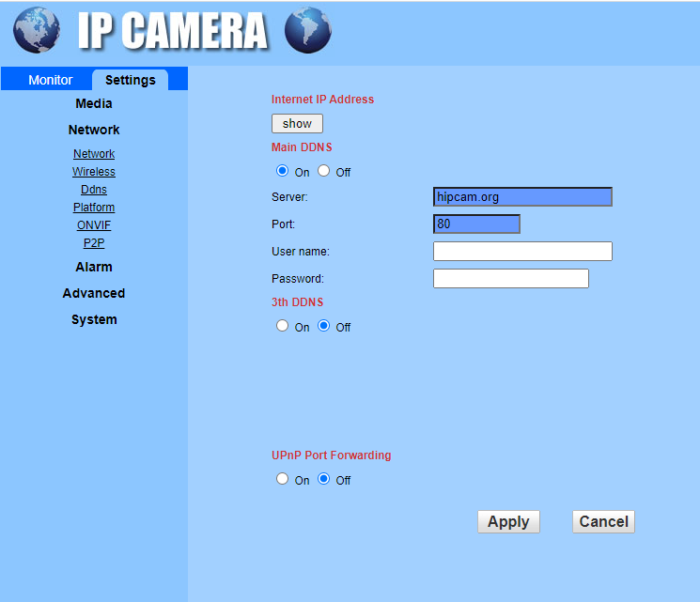Open the ONVIF settings link
The height and width of the screenshot is (602, 700).
coord(94,224)
